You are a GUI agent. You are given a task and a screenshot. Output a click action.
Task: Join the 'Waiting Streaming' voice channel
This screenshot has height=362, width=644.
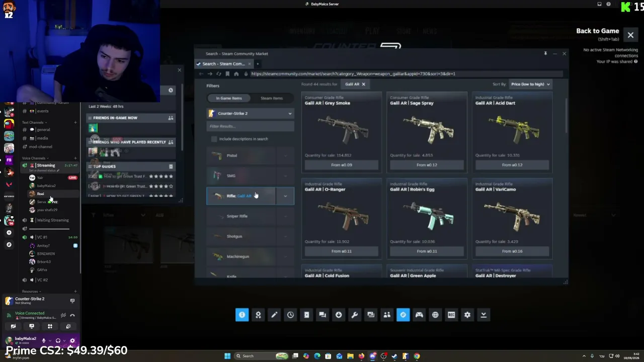click(x=52, y=220)
